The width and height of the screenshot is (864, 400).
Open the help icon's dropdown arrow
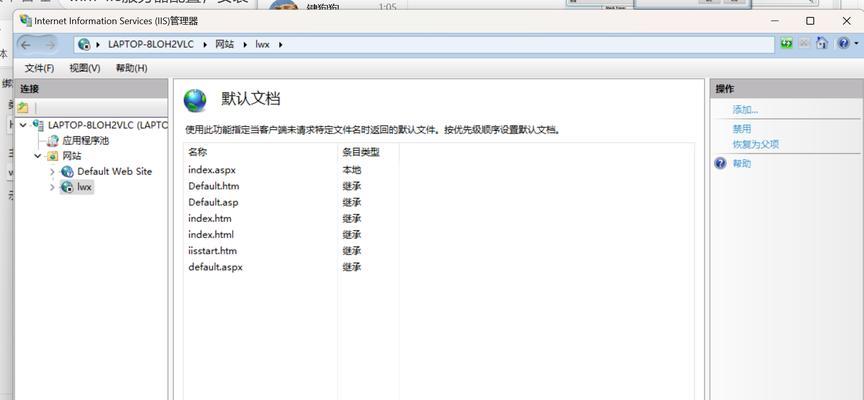tap(856, 43)
